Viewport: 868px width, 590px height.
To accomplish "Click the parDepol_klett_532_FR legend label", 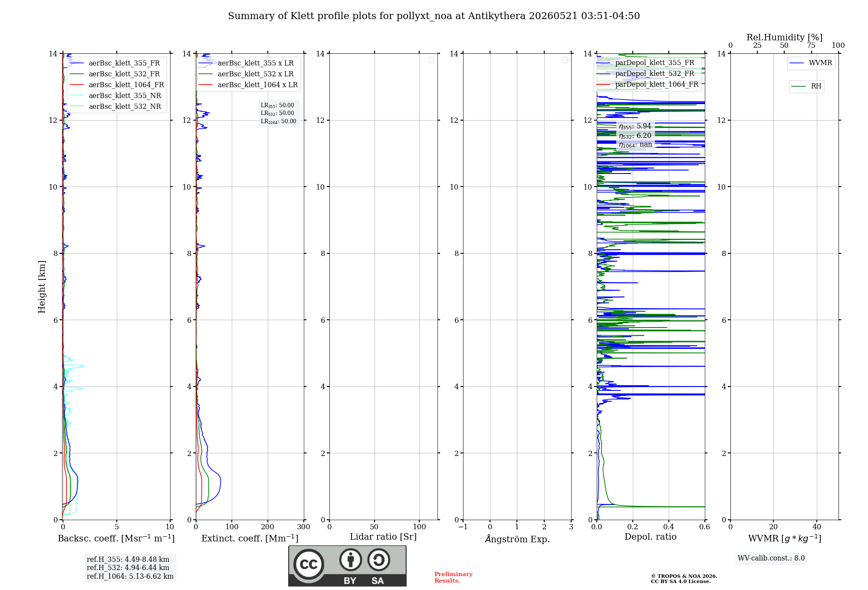I will [655, 74].
